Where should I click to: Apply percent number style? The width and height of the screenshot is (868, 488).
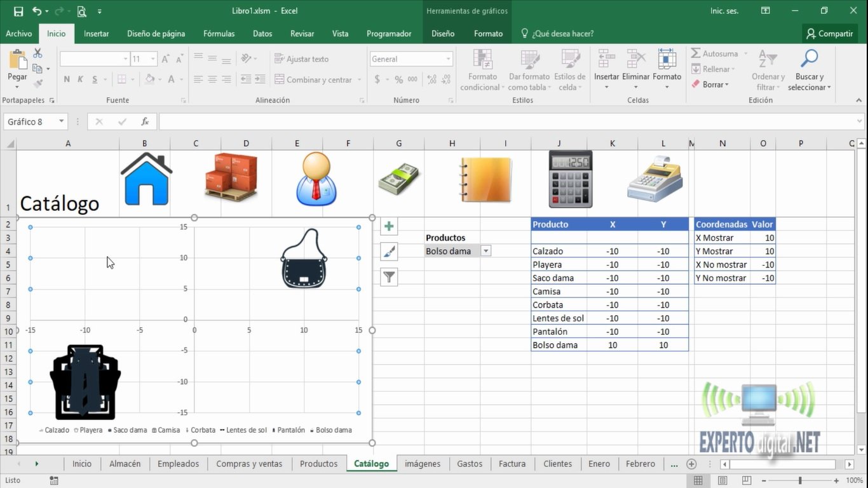tap(398, 79)
